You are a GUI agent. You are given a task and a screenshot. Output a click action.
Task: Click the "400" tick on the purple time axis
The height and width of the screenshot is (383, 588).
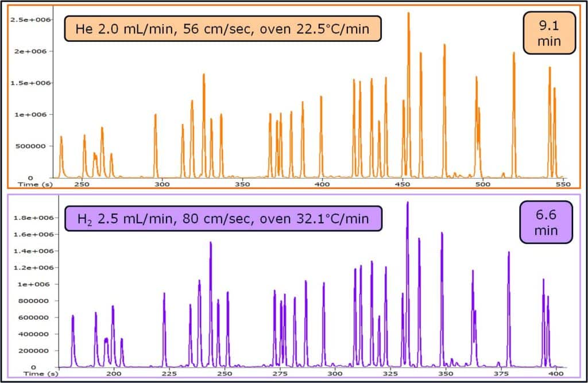click(x=555, y=374)
